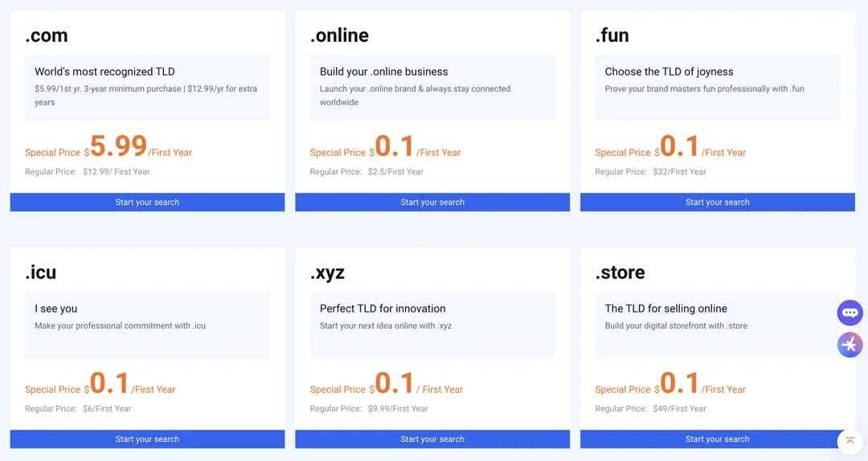This screenshot has height=461, width=868.
Task: Click regular price $6/First Year
Action: 107,409
